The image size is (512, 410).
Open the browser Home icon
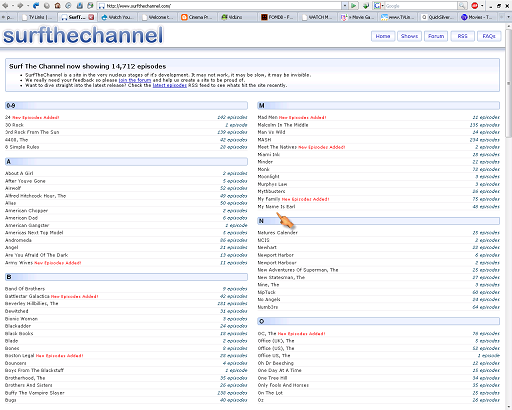pyautogui.click(x=57, y=6)
